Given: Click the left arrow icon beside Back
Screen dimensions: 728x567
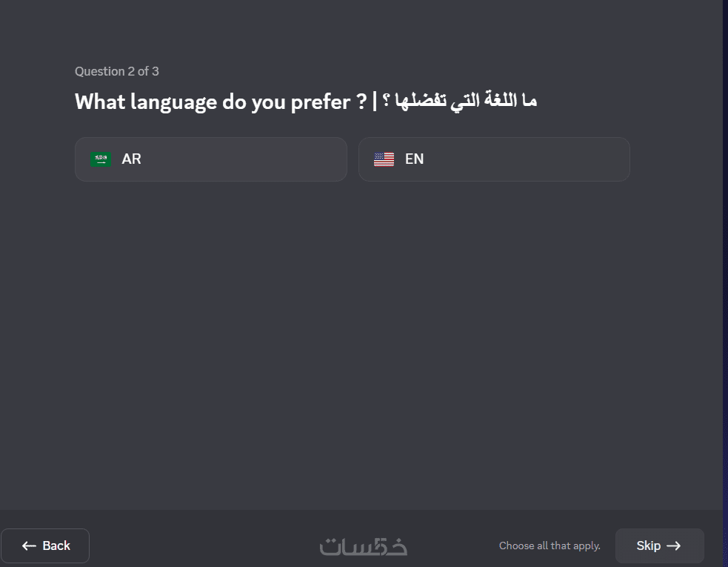Looking at the screenshot, I should coord(30,546).
